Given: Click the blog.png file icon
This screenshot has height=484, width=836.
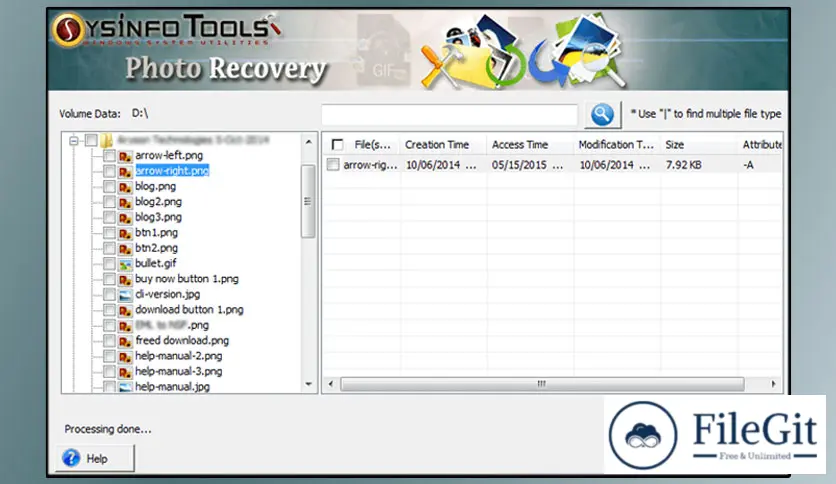Looking at the screenshot, I should pyautogui.click(x=125, y=187).
